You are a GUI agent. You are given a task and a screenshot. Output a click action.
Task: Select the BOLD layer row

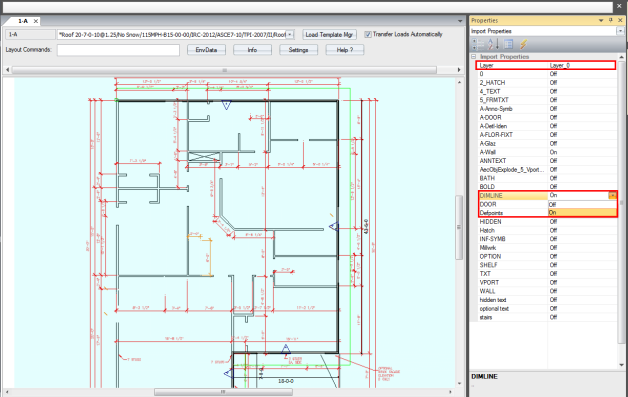tap(547, 187)
